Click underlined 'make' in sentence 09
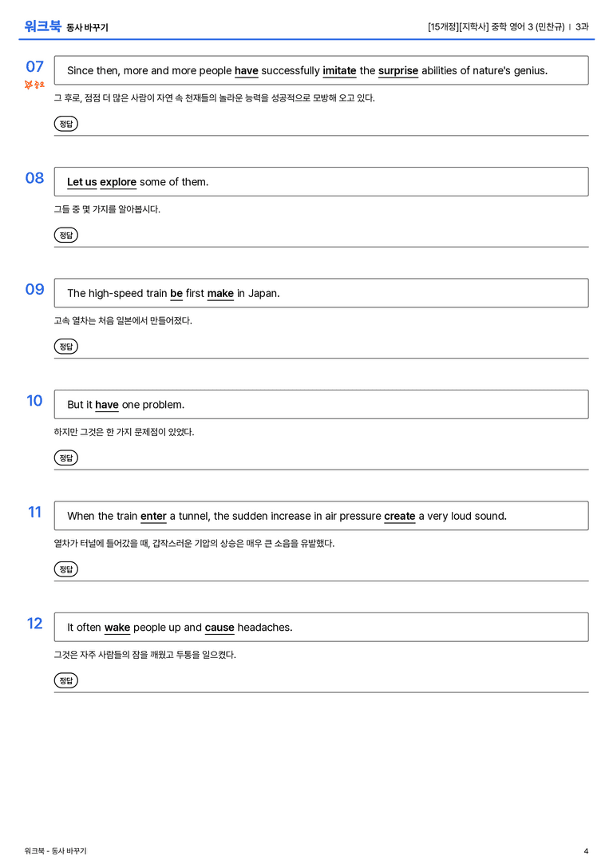Viewport: 613px width, 868px height. pyautogui.click(x=220, y=293)
